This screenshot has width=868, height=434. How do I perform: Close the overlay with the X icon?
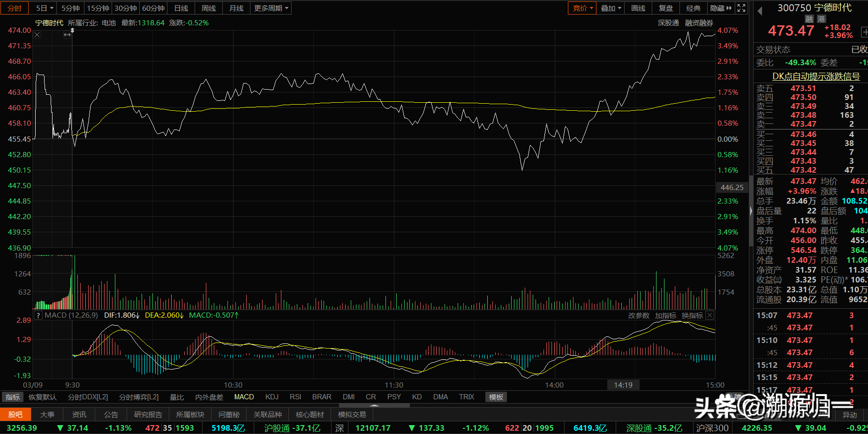(38, 35)
